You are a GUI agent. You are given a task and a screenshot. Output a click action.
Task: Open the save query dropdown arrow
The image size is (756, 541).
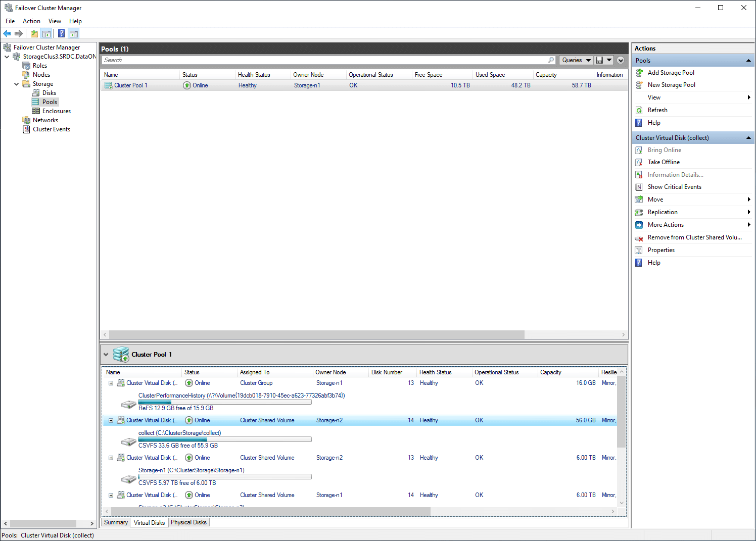pyautogui.click(x=609, y=60)
